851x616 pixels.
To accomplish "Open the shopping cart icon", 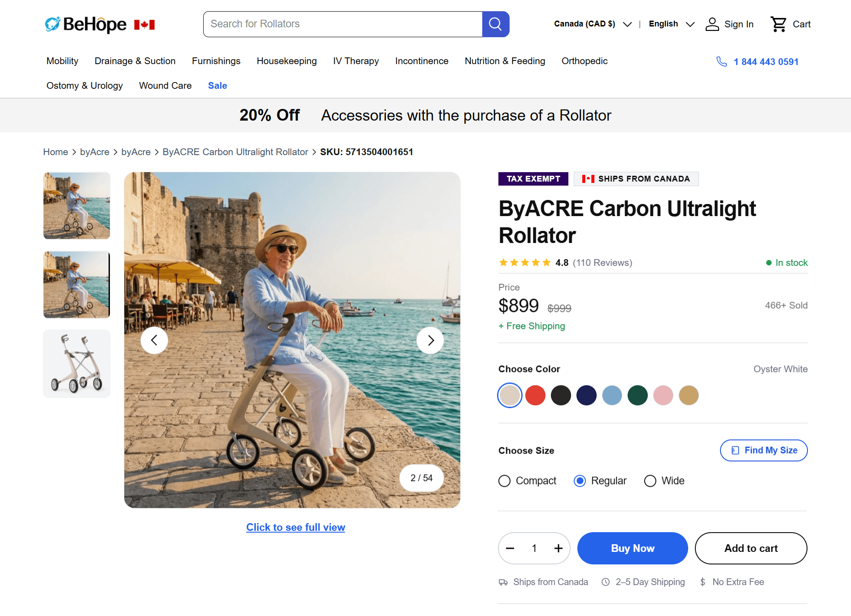I will (x=778, y=24).
